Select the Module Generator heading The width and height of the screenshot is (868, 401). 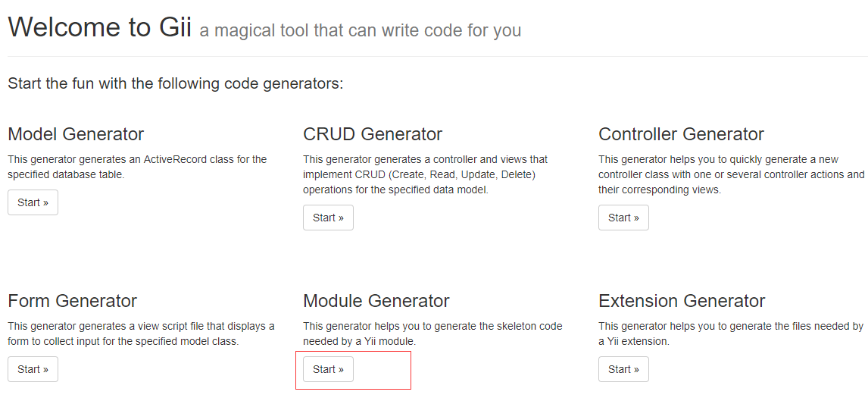pyautogui.click(x=376, y=301)
